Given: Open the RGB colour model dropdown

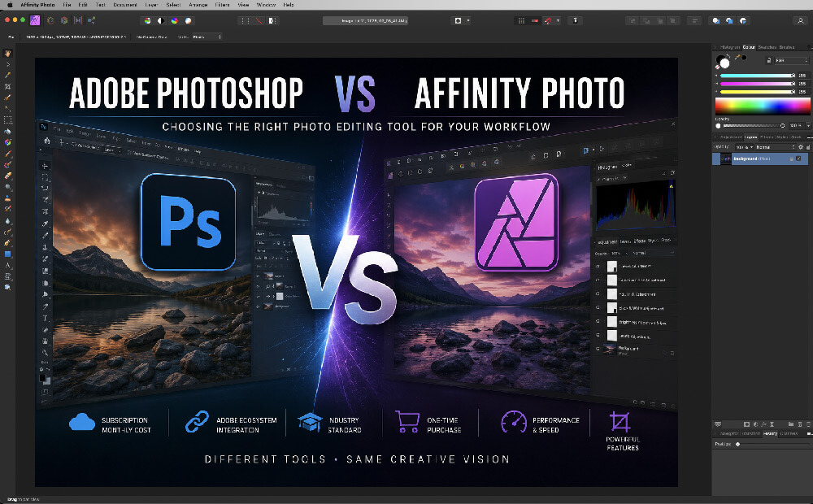Looking at the screenshot, I should click(x=792, y=61).
